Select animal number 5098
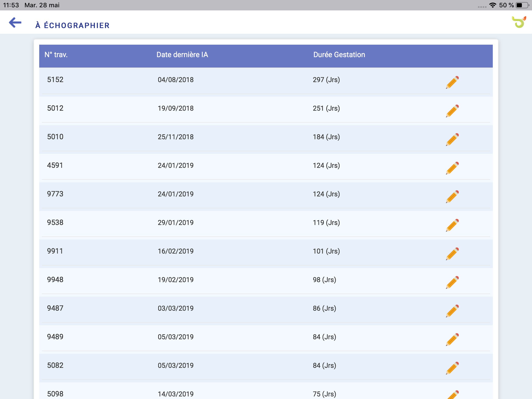This screenshot has width=532, height=399. pyautogui.click(x=55, y=394)
